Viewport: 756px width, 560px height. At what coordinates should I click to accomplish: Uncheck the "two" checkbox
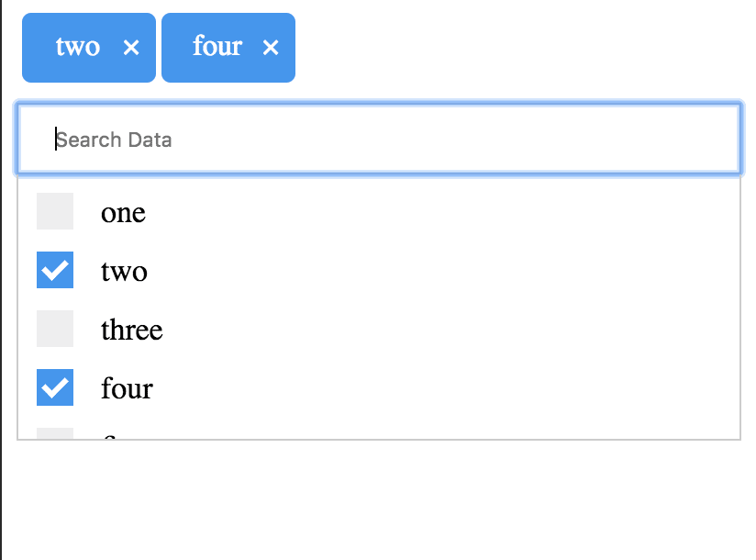(55, 270)
